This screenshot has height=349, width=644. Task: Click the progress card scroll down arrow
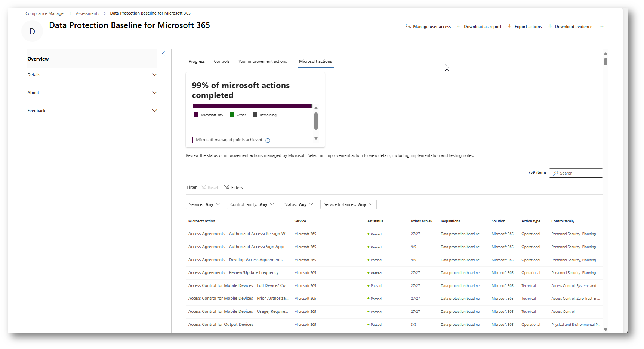click(316, 139)
